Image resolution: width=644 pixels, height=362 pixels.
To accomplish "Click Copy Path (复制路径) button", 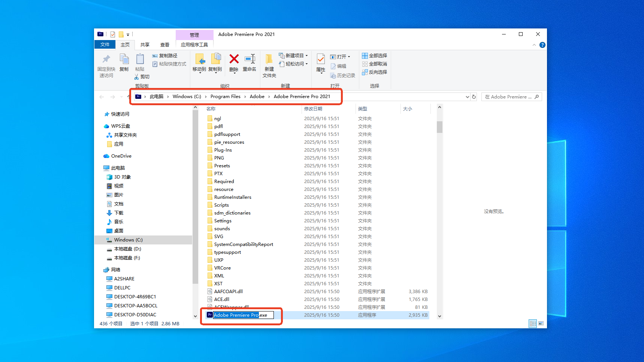I will point(165,56).
